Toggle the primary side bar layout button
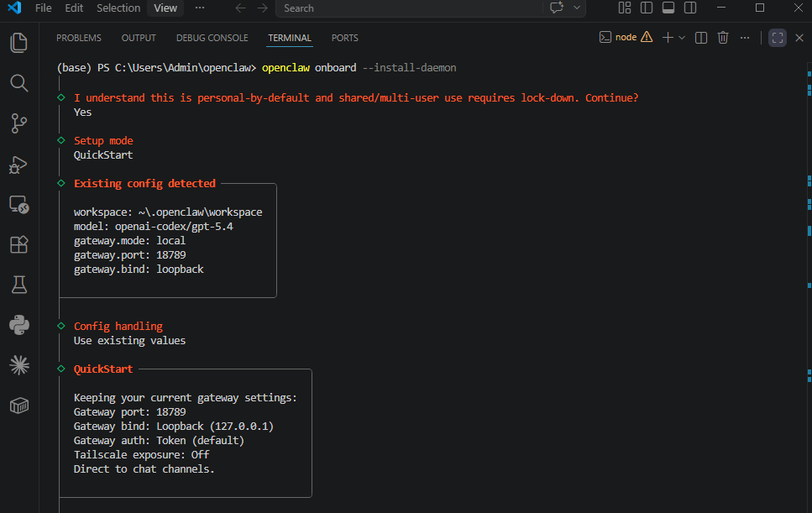This screenshot has height=513, width=812. 647,8
